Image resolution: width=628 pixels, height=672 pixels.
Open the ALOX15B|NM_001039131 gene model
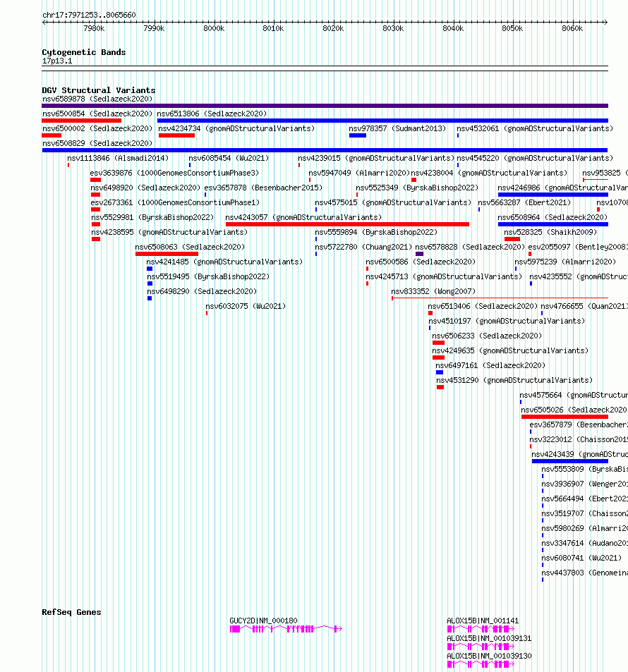click(481, 647)
